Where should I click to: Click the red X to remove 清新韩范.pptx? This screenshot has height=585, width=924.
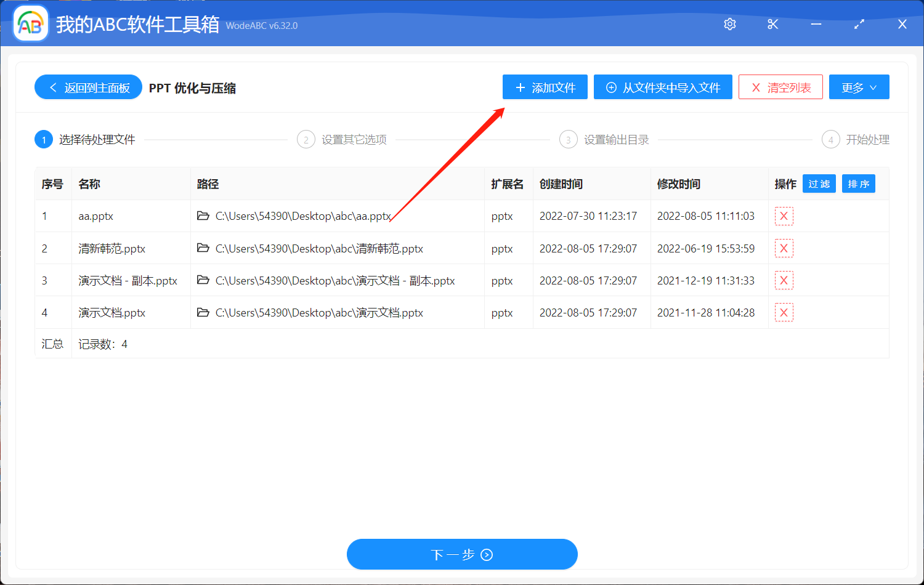point(784,248)
